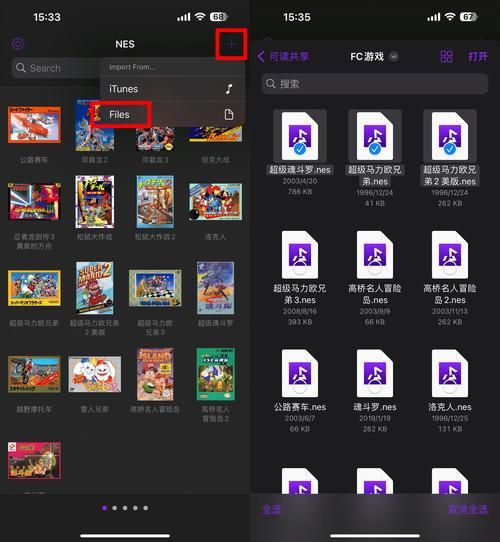This screenshot has width=500, height=542.
Task: Select the active purple page indicator dot
Action: [104, 508]
